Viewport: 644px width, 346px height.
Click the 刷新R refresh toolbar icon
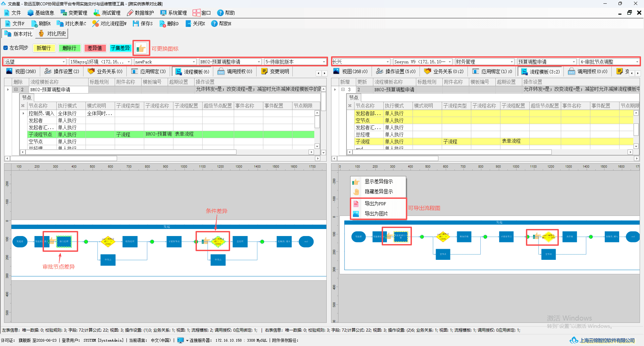click(x=34, y=23)
